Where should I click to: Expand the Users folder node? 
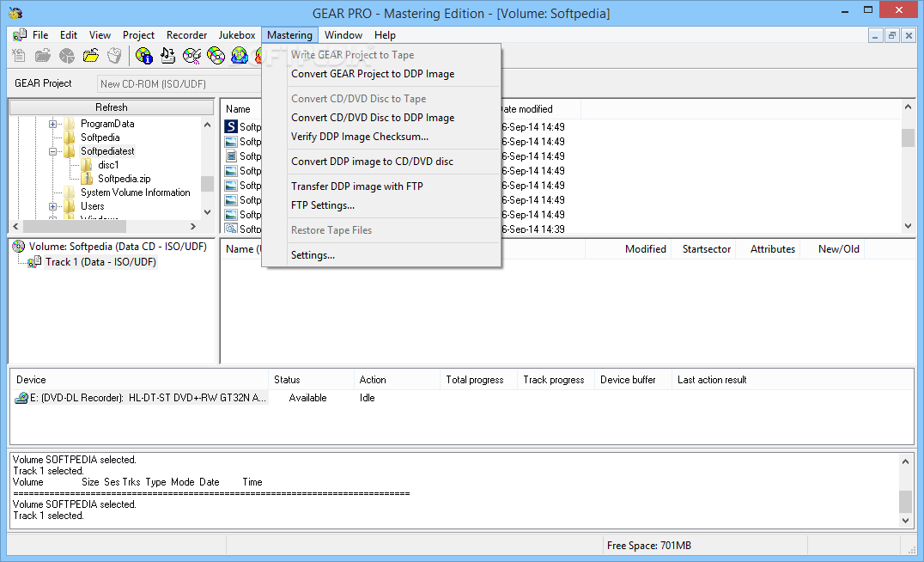pyautogui.click(x=52, y=206)
